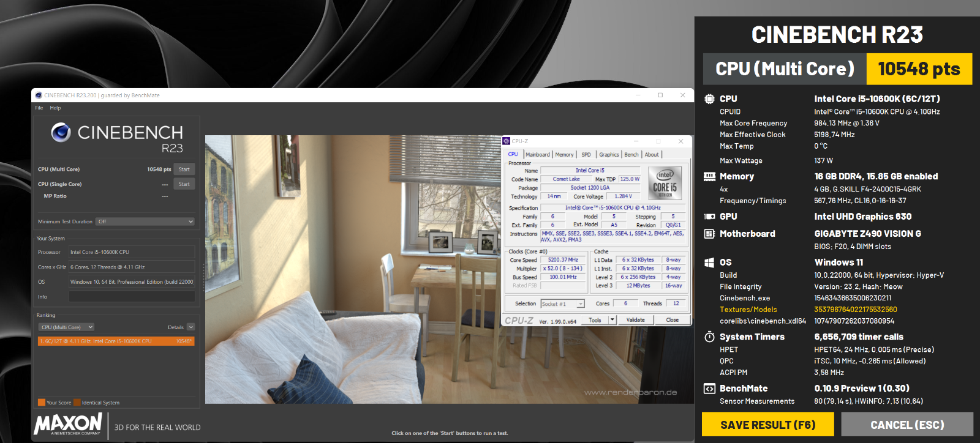This screenshot has height=443, width=980.
Task: Minimize the CPU-Z window
Action: pos(636,141)
